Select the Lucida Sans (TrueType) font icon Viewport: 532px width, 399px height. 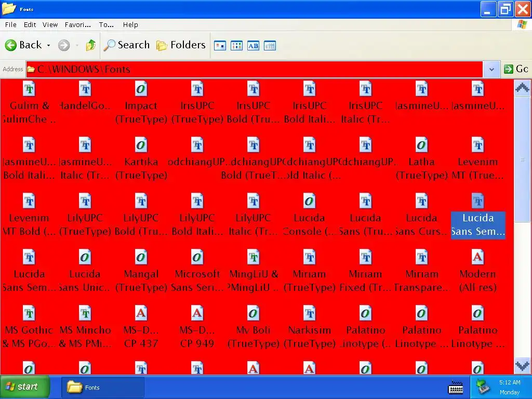[365, 201]
